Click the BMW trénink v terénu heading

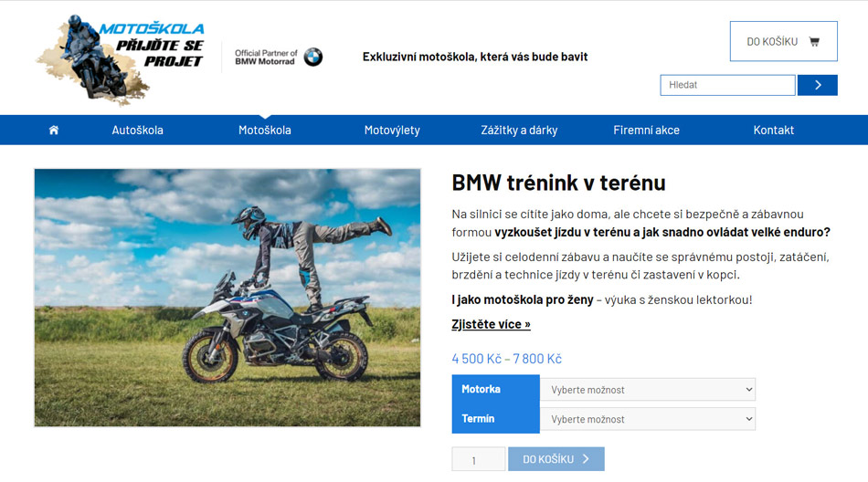(558, 183)
